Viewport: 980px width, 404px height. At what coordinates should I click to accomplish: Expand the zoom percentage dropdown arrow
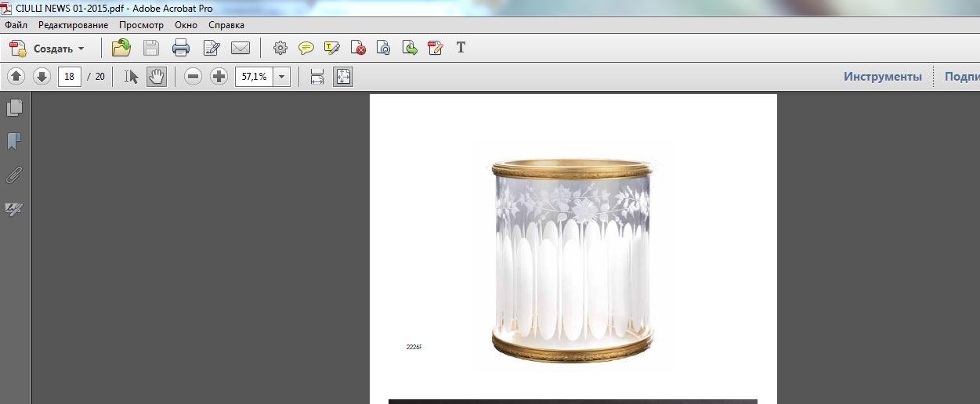pyautogui.click(x=282, y=77)
